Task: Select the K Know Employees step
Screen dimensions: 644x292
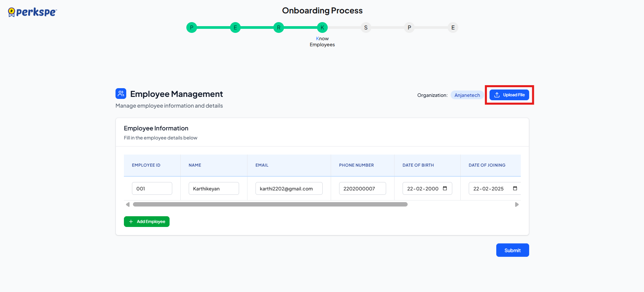Action: click(x=322, y=27)
